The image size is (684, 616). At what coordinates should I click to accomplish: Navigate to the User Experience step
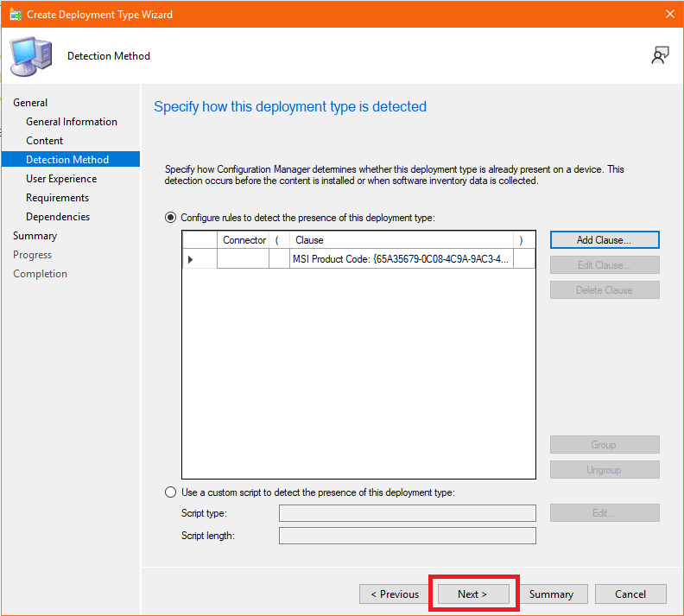[61, 179]
